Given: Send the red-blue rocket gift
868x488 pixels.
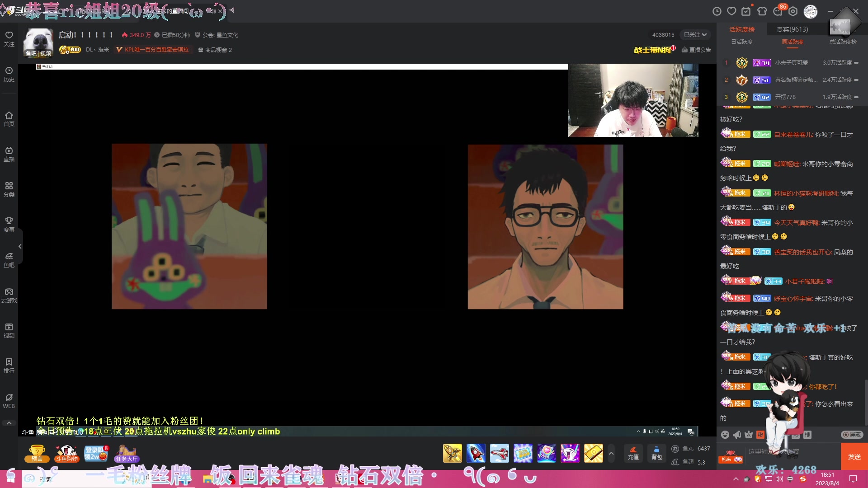Looking at the screenshot, I should click(476, 453).
